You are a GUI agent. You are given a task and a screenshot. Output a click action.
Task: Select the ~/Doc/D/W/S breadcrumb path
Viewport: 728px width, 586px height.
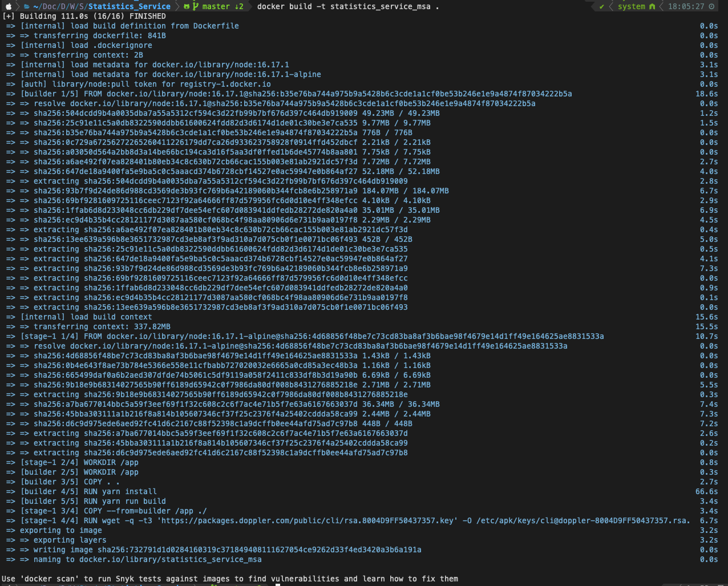[59, 7]
